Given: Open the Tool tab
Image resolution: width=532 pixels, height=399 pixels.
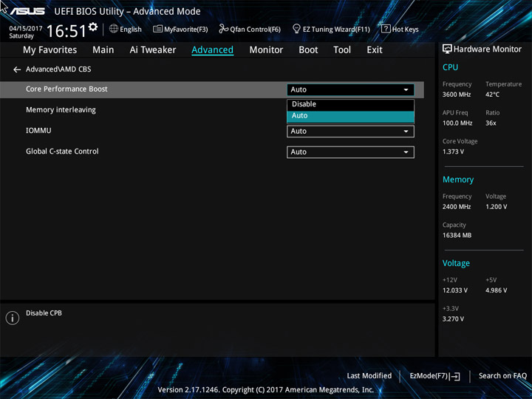Looking at the screenshot, I should (342, 50).
